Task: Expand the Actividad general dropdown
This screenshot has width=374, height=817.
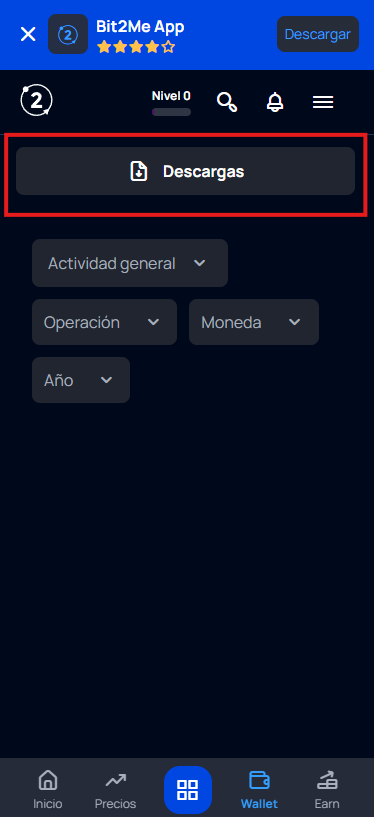Action: coord(130,263)
